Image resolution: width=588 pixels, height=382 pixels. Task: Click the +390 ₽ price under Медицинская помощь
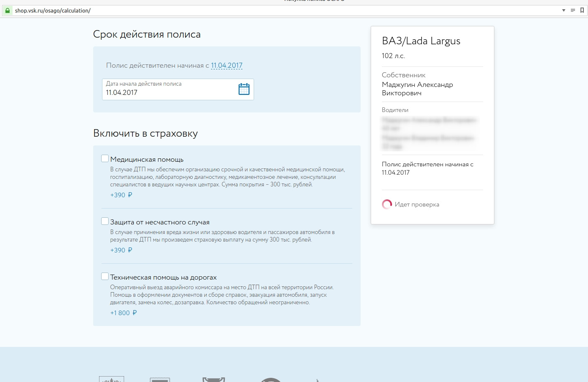pos(121,195)
